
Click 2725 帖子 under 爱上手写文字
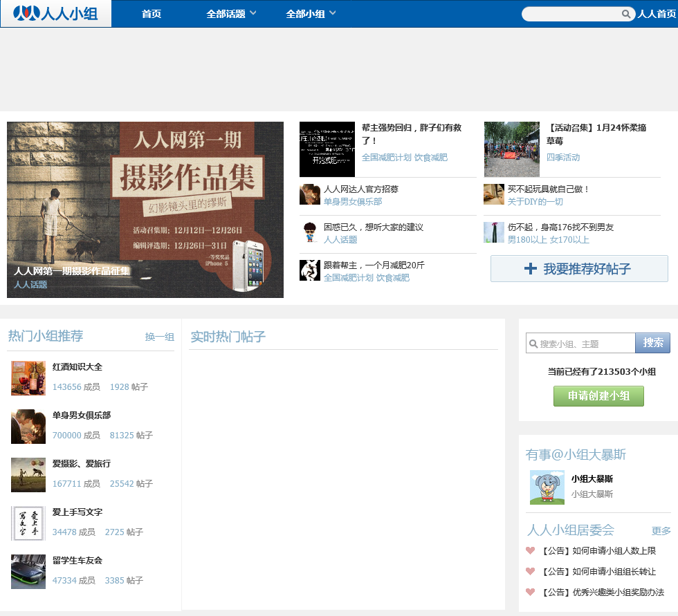(124, 532)
